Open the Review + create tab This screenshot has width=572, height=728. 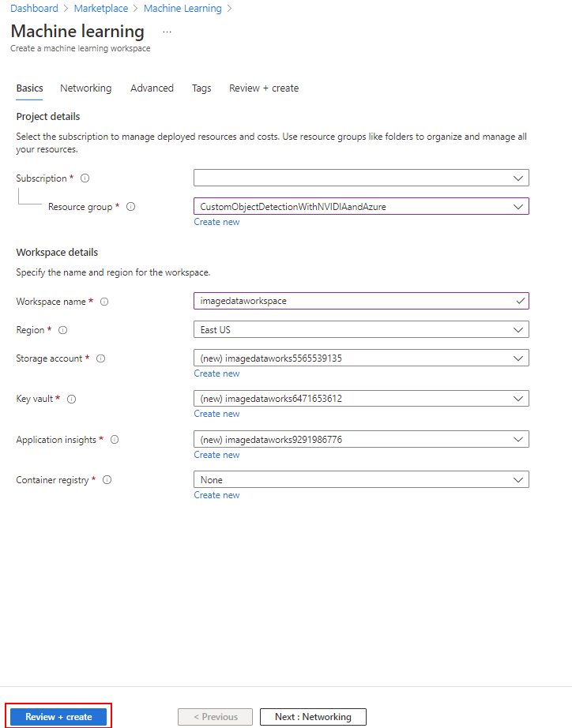tap(264, 88)
